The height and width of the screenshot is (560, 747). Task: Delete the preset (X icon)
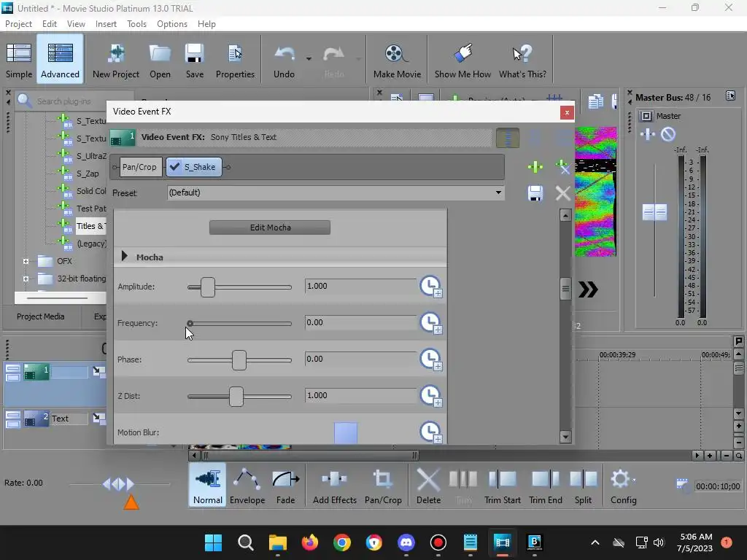coord(563,193)
